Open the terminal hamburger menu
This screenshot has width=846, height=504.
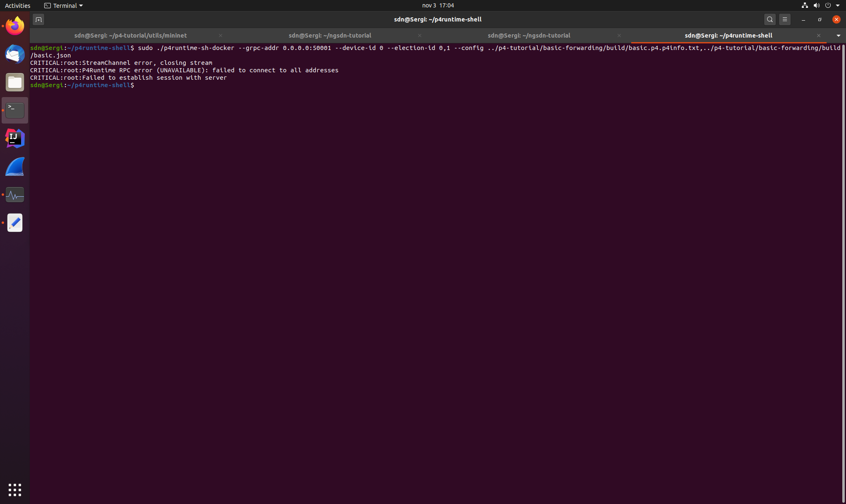coord(784,19)
